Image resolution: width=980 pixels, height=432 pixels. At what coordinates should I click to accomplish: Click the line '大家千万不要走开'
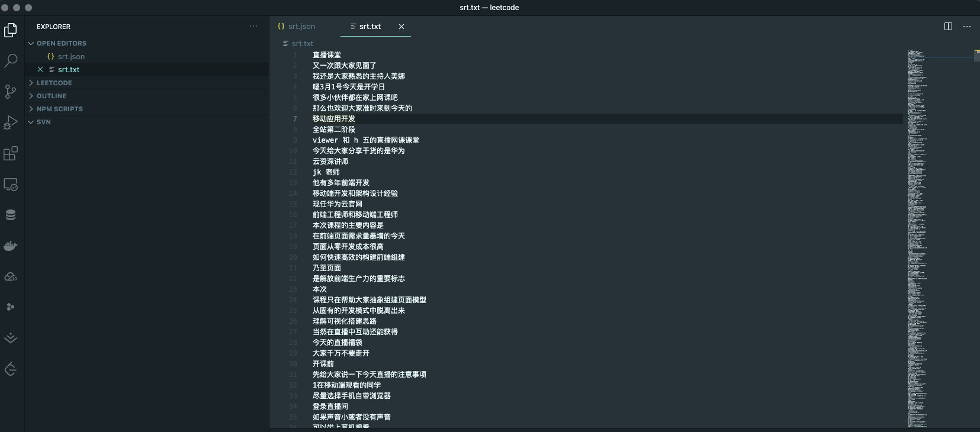tap(341, 353)
